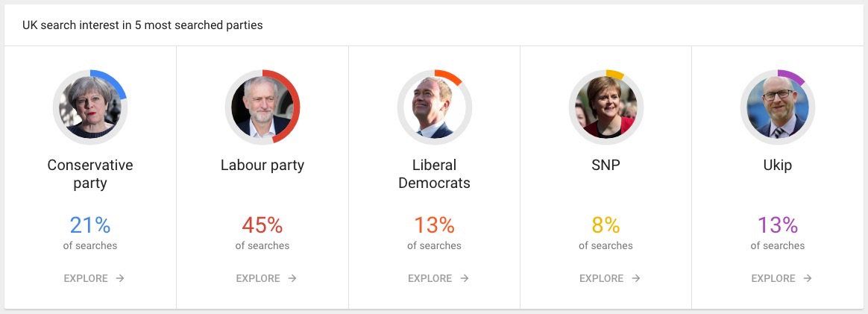Click the arrow icon under Conservative party
Image resolution: width=868 pixels, height=314 pixels.
tap(120, 278)
